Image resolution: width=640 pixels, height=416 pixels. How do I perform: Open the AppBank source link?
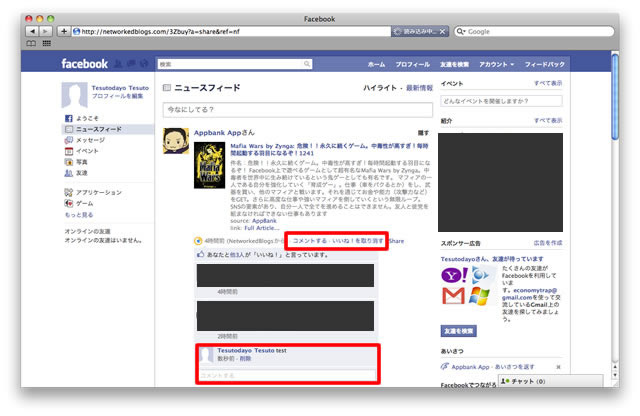point(264,221)
